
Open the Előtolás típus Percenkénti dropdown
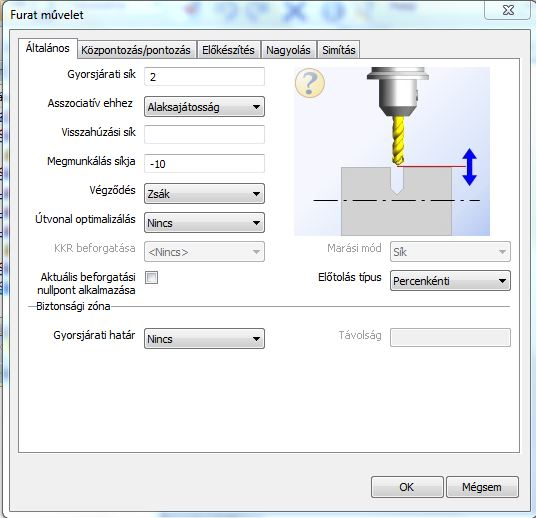click(x=450, y=281)
